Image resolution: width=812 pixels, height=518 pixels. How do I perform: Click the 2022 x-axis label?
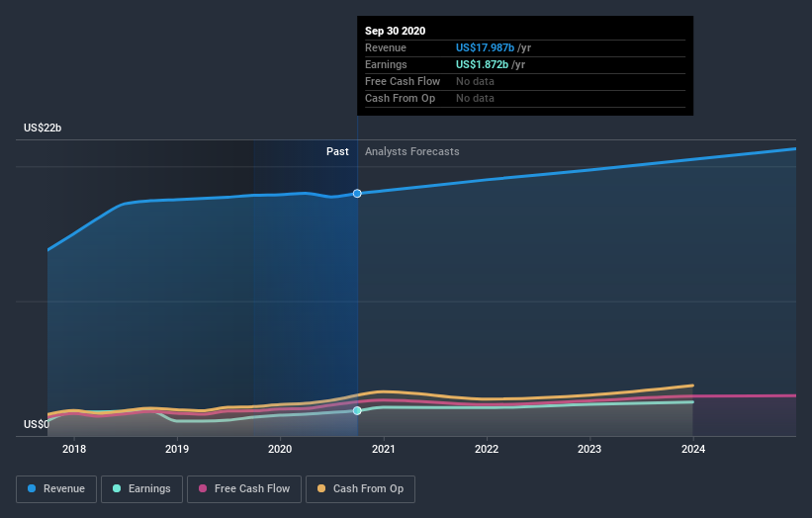pyautogui.click(x=487, y=449)
